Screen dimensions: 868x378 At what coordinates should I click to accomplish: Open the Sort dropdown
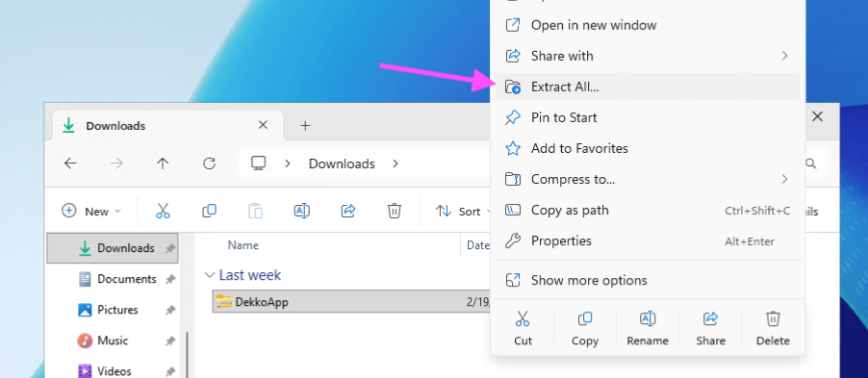coord(463,211)
